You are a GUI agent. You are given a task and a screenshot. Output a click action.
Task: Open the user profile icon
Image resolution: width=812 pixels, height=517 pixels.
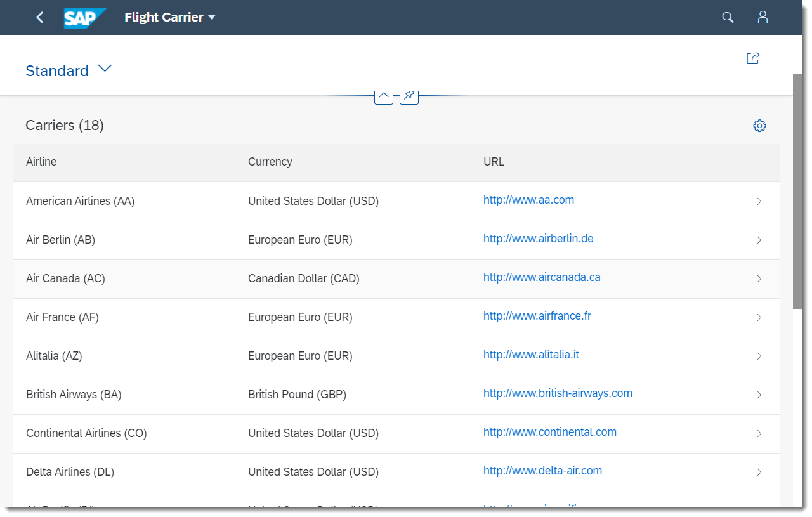(763, 18)
